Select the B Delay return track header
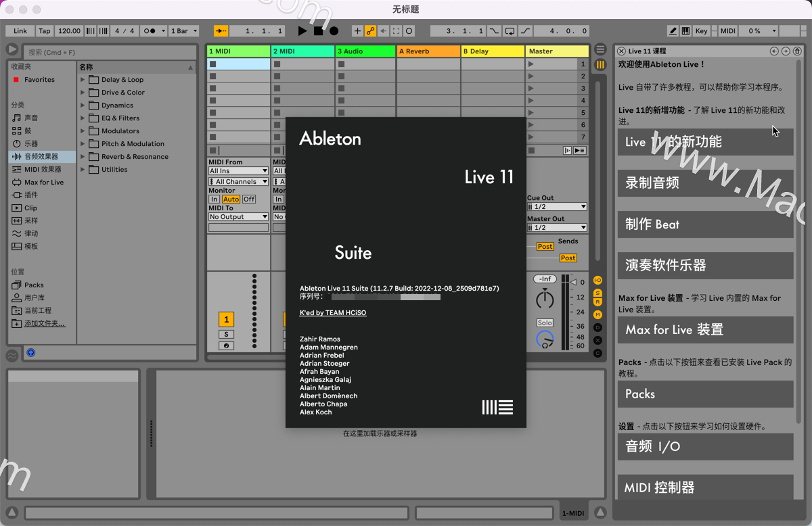 pos(493,51)
